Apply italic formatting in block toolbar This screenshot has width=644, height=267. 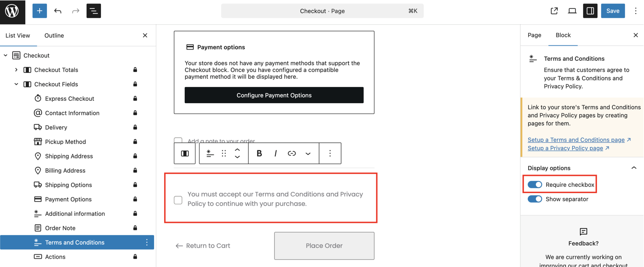[x=275, y=154]
